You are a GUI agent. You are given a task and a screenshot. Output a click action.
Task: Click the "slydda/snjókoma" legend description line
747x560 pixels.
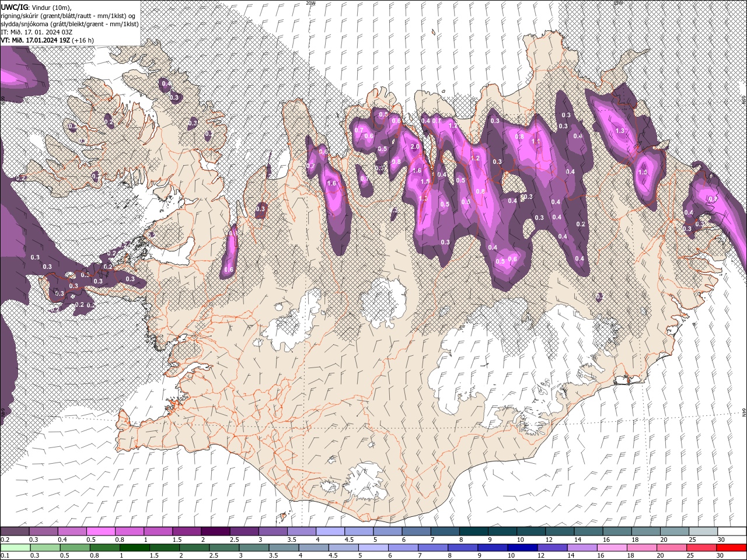pos(68,23)
